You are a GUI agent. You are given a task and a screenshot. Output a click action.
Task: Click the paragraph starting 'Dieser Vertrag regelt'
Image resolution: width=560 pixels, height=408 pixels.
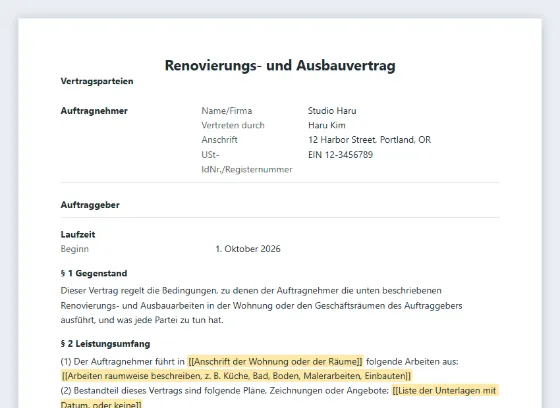click(261, 305)
